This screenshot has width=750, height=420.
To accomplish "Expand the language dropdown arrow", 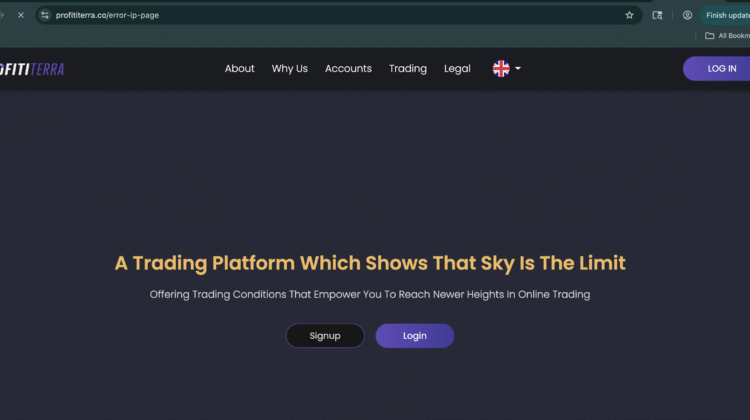I will (518, 69).
